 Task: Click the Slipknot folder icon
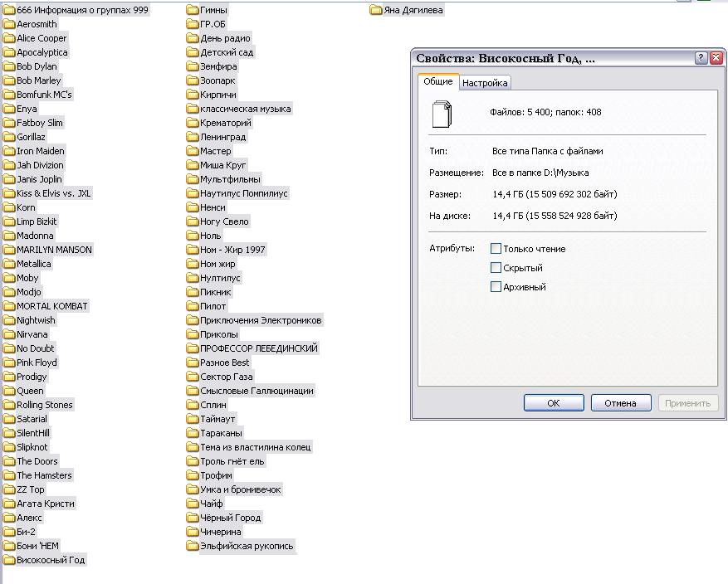click(9, 446)
